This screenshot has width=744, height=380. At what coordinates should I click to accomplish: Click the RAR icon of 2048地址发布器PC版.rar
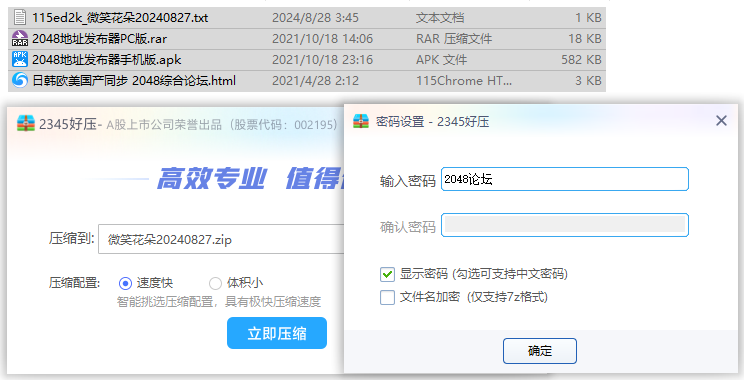click(19, 38)
